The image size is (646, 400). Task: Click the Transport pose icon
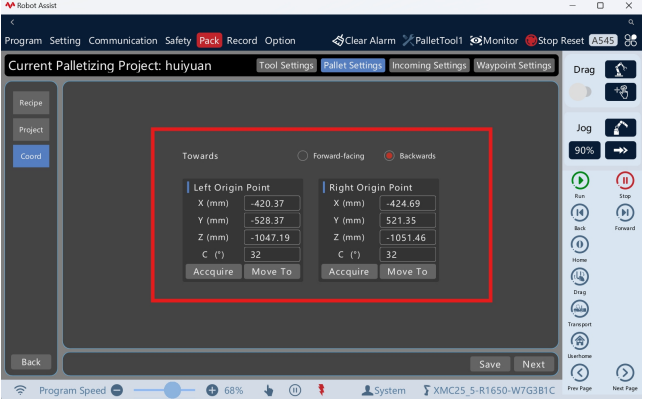[580, 309]
